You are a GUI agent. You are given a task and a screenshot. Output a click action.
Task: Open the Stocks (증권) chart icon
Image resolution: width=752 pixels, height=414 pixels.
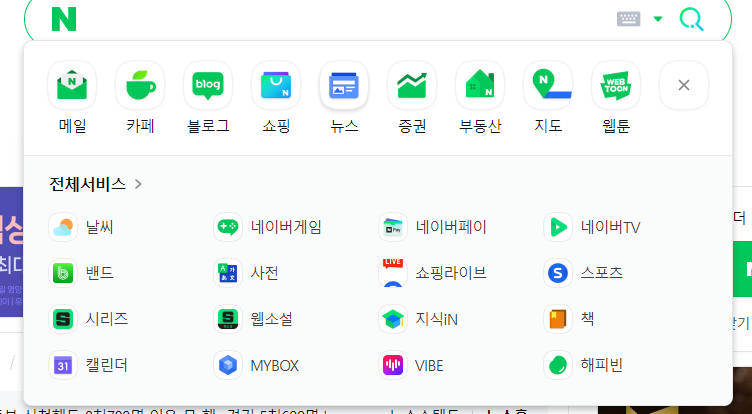click(412, 85)
